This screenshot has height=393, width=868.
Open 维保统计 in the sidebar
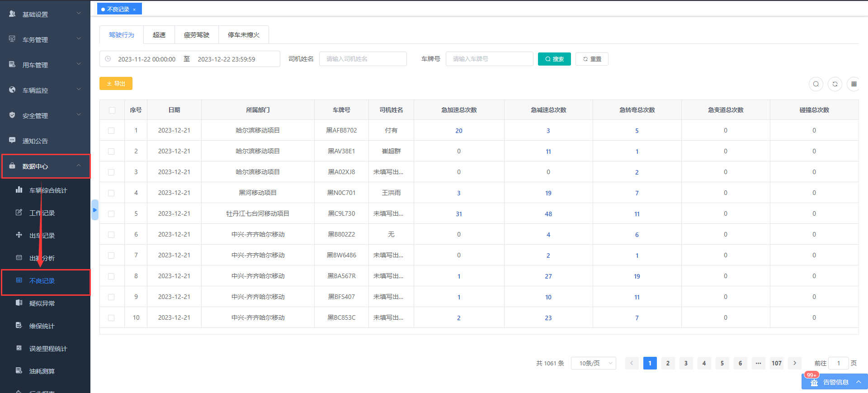pyautogui.click(x=42, y=326)
